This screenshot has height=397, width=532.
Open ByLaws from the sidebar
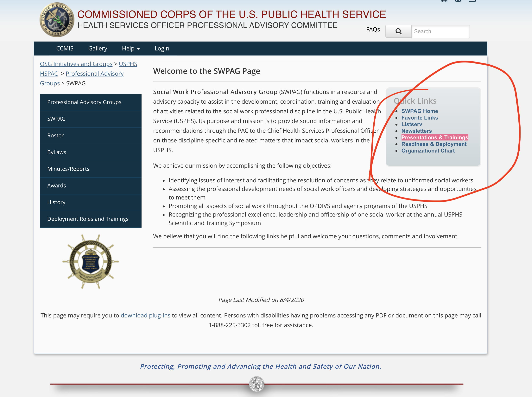point(91,152)
